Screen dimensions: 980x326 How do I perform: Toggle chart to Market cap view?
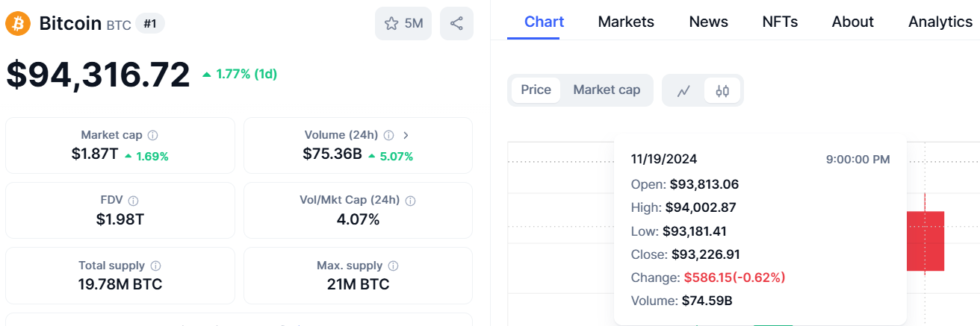pyautogui.click(x=607, y=90)
